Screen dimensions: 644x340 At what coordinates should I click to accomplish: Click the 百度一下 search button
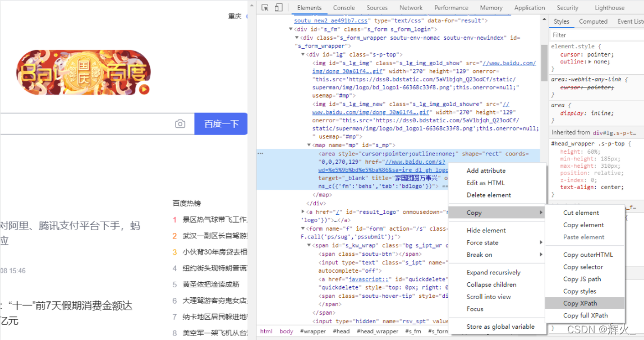coord(221,123)
